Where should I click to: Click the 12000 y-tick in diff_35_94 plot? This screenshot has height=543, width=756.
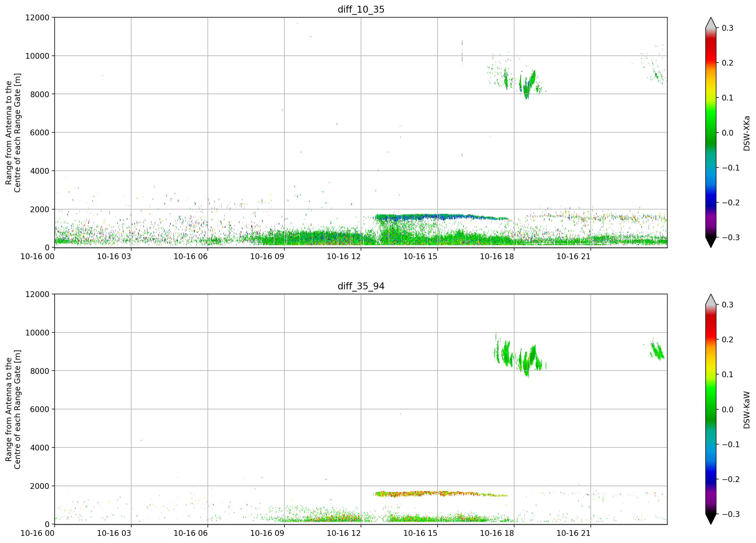point(37,294)
